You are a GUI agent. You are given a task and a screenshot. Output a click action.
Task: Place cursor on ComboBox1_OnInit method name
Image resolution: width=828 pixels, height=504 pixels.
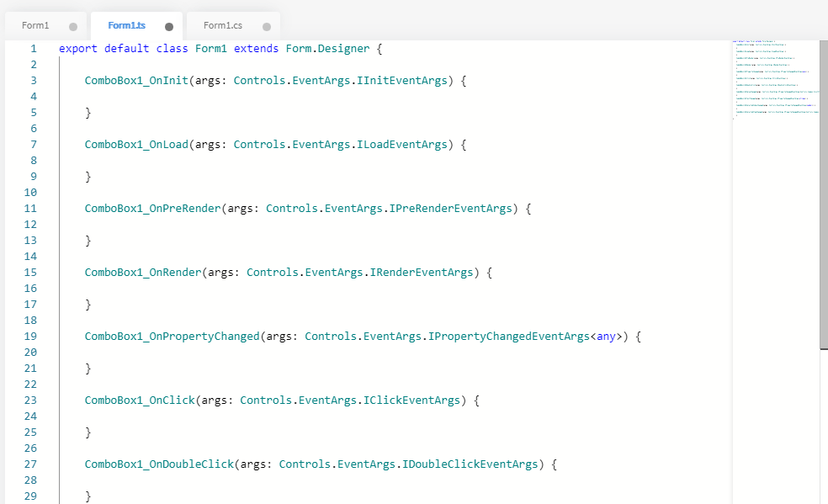136,81
